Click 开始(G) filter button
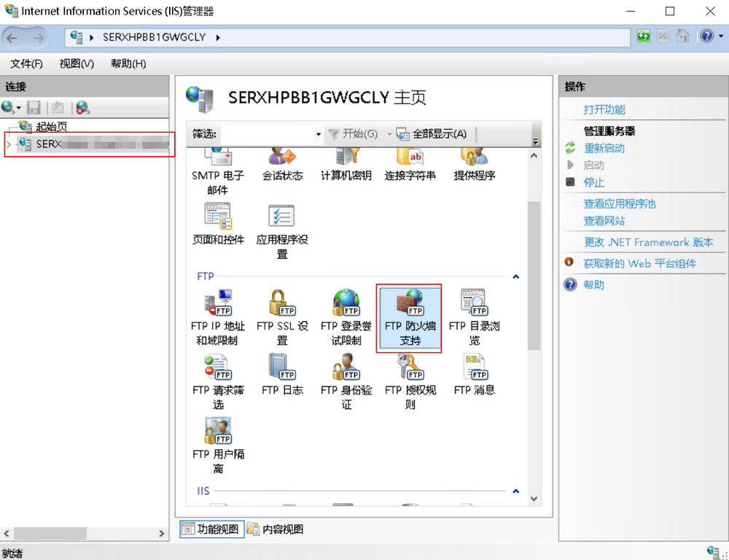 (353, 134)
